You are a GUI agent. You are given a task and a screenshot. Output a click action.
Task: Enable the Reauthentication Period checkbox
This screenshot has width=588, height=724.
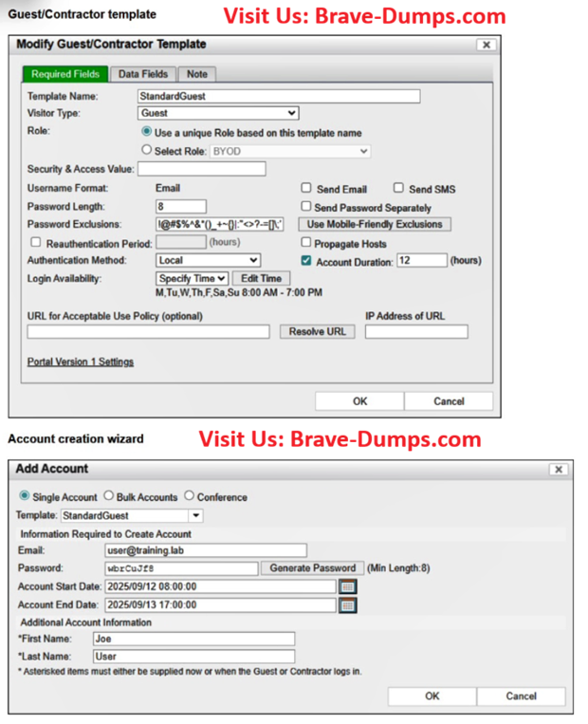[x=35, y=243]
